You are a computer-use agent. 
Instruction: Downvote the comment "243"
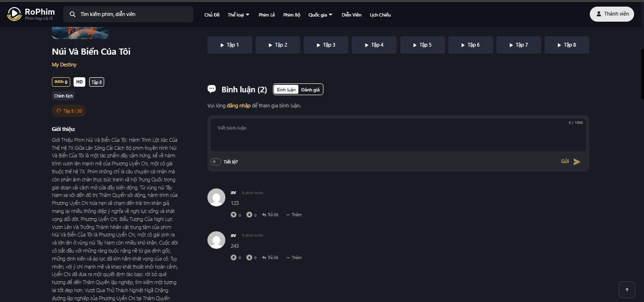(x=248, y=257)
